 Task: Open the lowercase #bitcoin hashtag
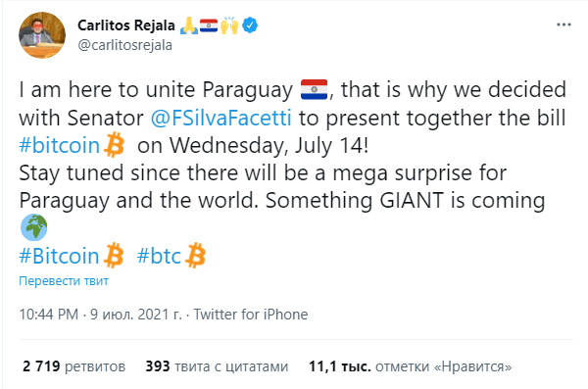pyautogui.click(x=59, y=145)
